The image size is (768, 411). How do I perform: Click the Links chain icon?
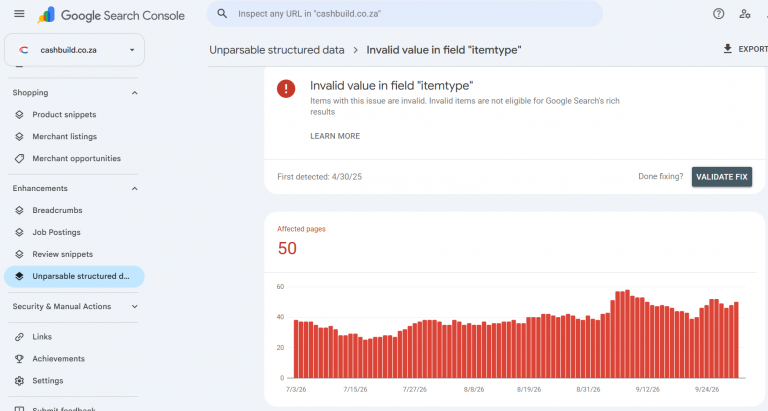tap(19, 337)
